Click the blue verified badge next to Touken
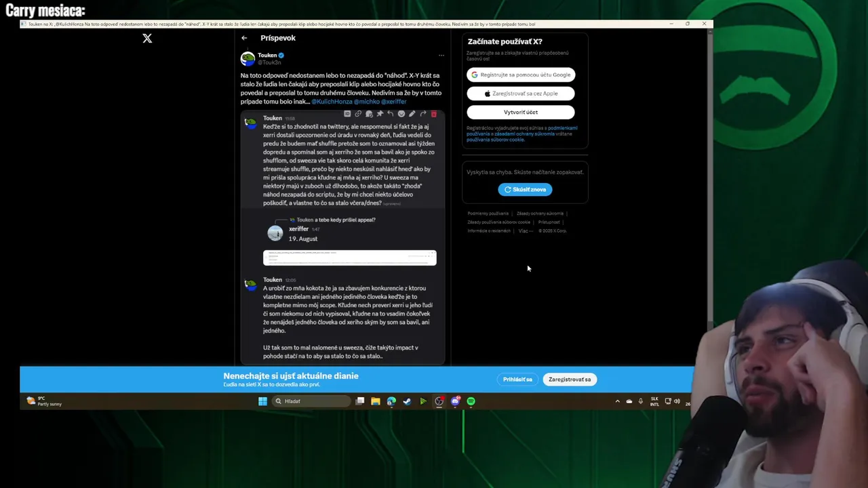 [x=281, y=55]
